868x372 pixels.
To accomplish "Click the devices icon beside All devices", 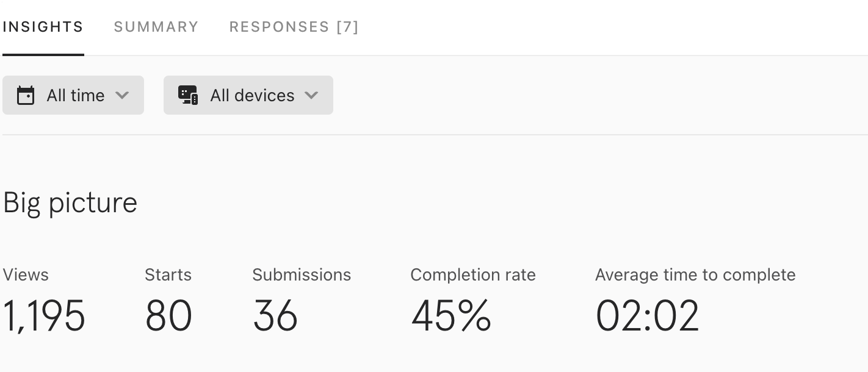I will 188,95.
